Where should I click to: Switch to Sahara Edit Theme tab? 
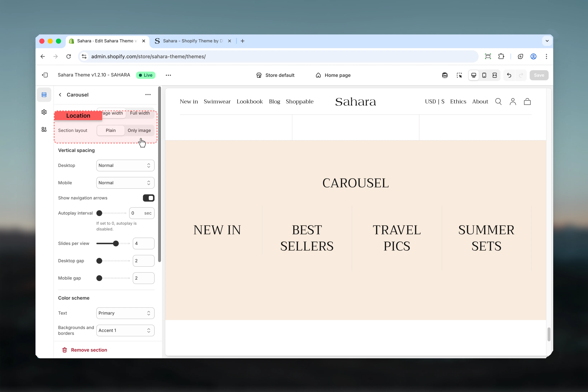click(107, 41)
